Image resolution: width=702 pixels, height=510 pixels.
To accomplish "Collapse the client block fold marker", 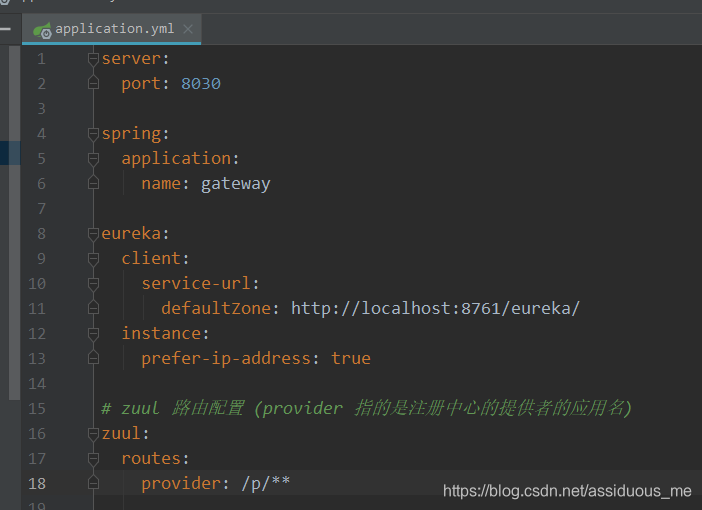I will pos(93,258).
